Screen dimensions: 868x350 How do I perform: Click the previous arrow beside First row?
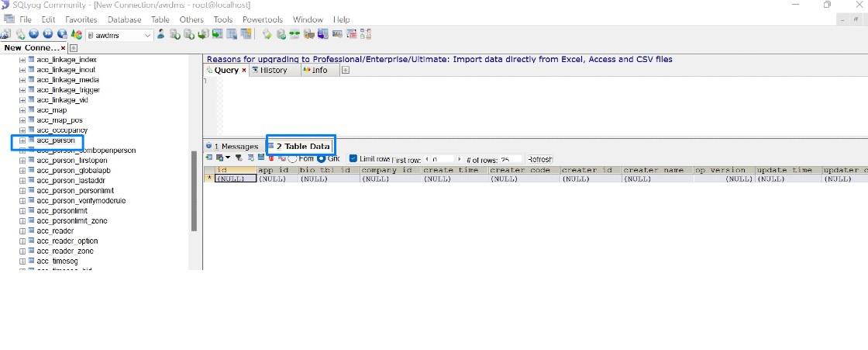427,158
